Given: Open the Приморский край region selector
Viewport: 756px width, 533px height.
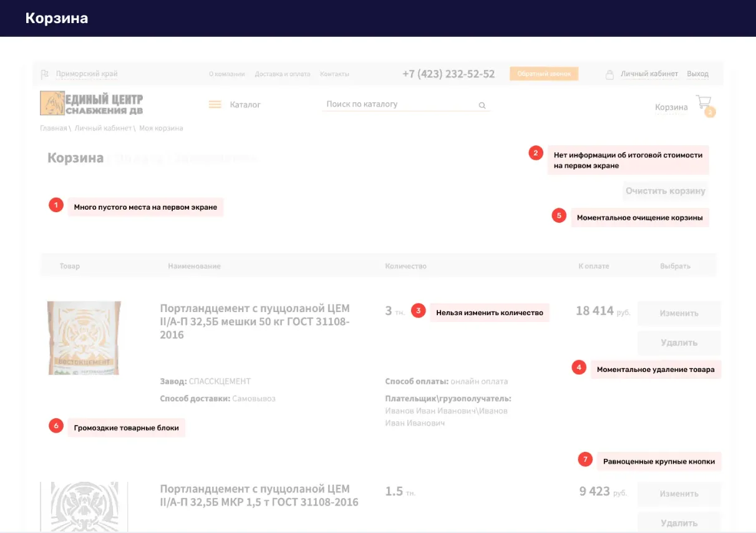Looking at the screenshot, I should [87, 73].
